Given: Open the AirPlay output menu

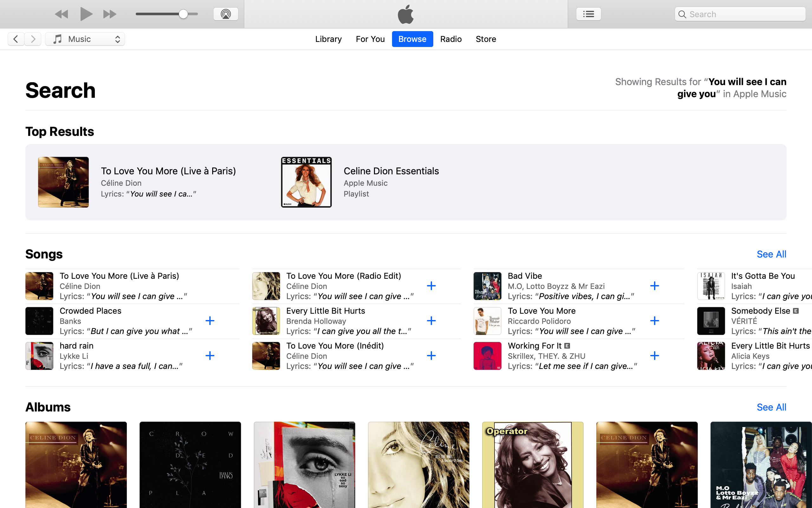Looking at the screenshot, I should click(226, 14).
